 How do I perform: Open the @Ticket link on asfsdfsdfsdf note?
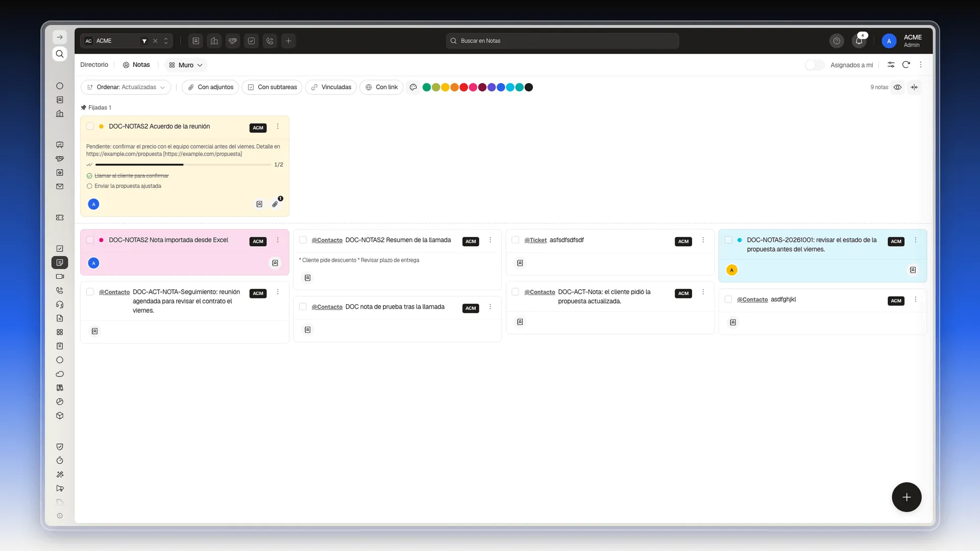point(535,240)
